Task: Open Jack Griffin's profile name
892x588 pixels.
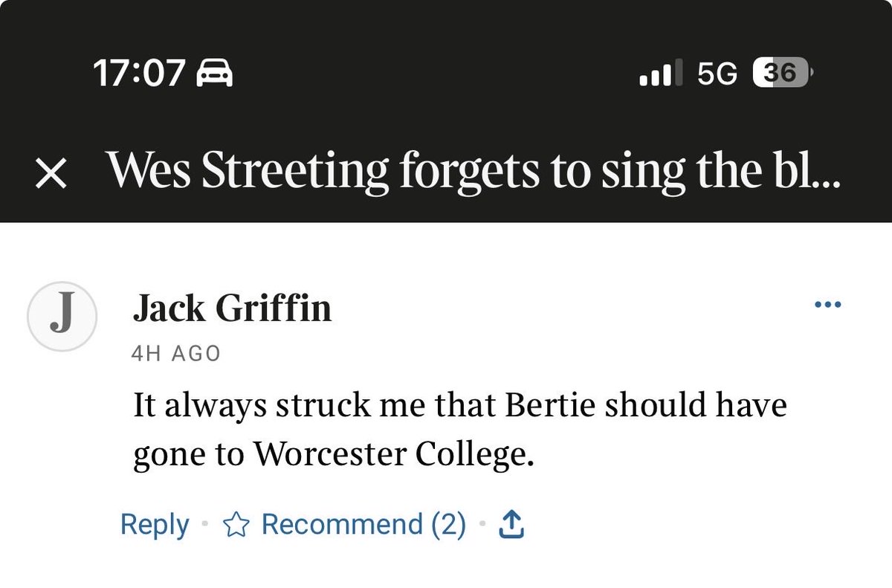Action: pos(232,308)
